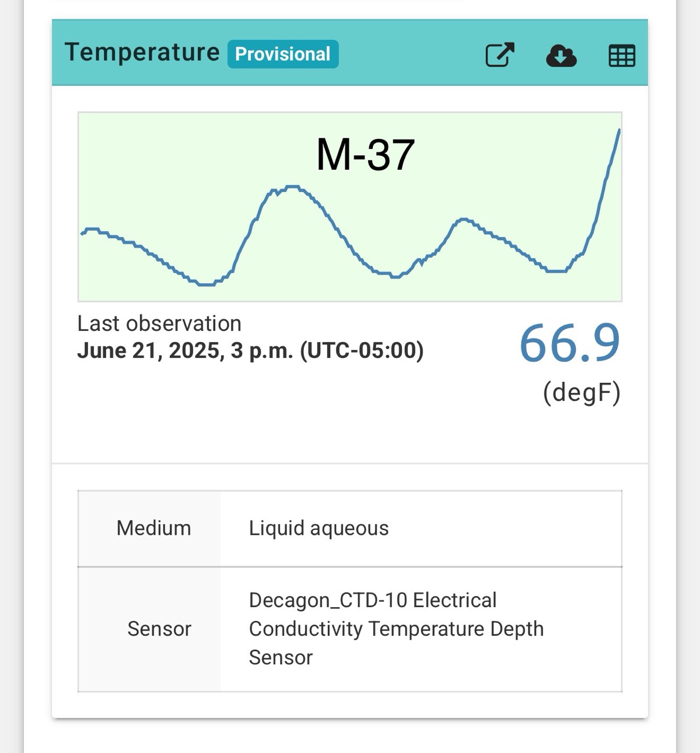Click the M-37 chart label
This screenshot has width=700, height=753.
(365, 155)
